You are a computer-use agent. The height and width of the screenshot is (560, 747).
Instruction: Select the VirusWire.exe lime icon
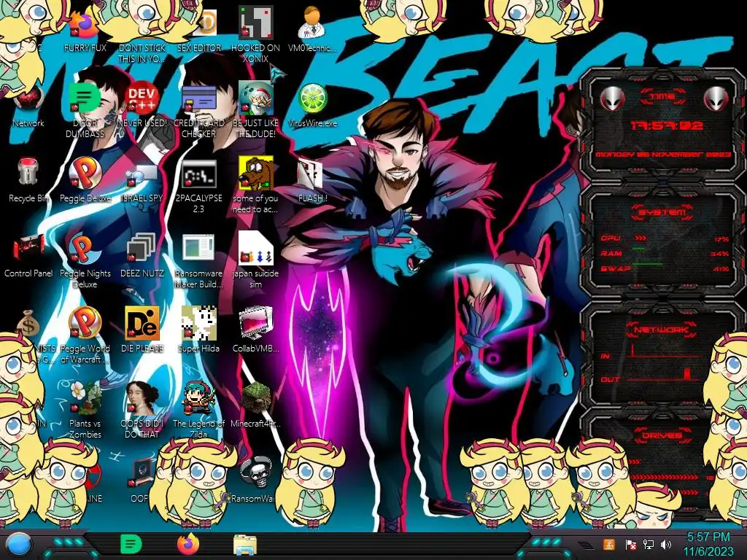[x=312, y=98]
